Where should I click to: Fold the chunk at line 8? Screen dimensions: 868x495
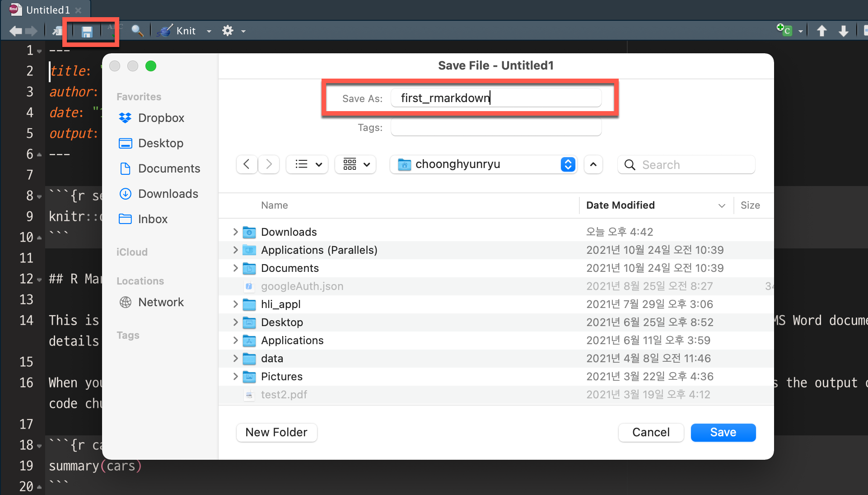click(39, 196)
